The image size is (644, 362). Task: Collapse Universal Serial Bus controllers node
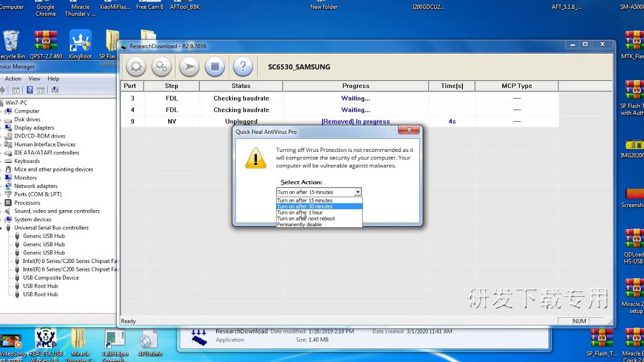pyautogui.click(x=1, y=228)
